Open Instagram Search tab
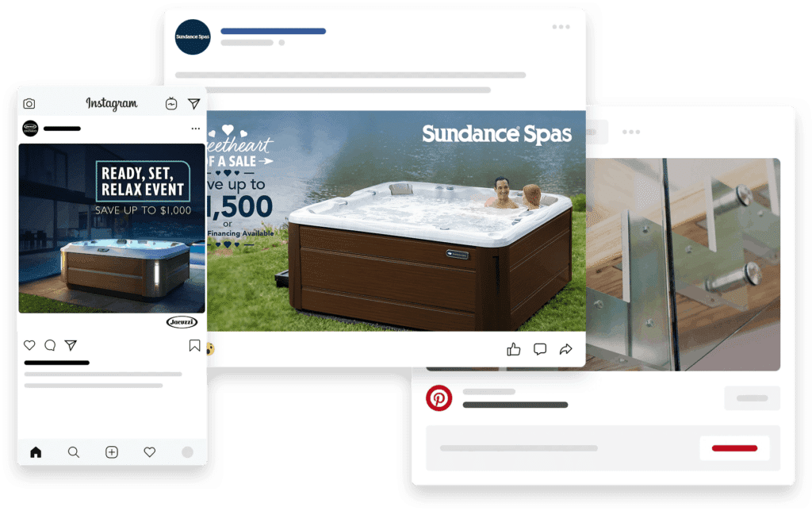 [x=74, y=452]
